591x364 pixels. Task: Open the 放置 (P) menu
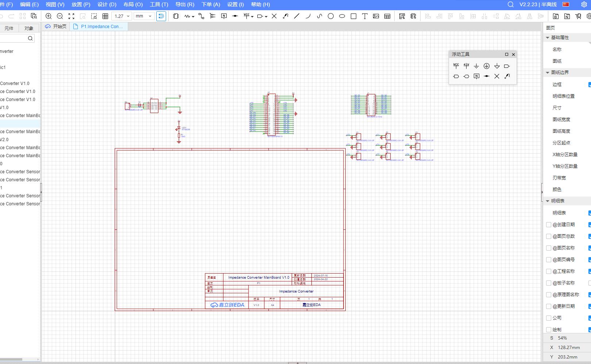(x=81, y=4)
